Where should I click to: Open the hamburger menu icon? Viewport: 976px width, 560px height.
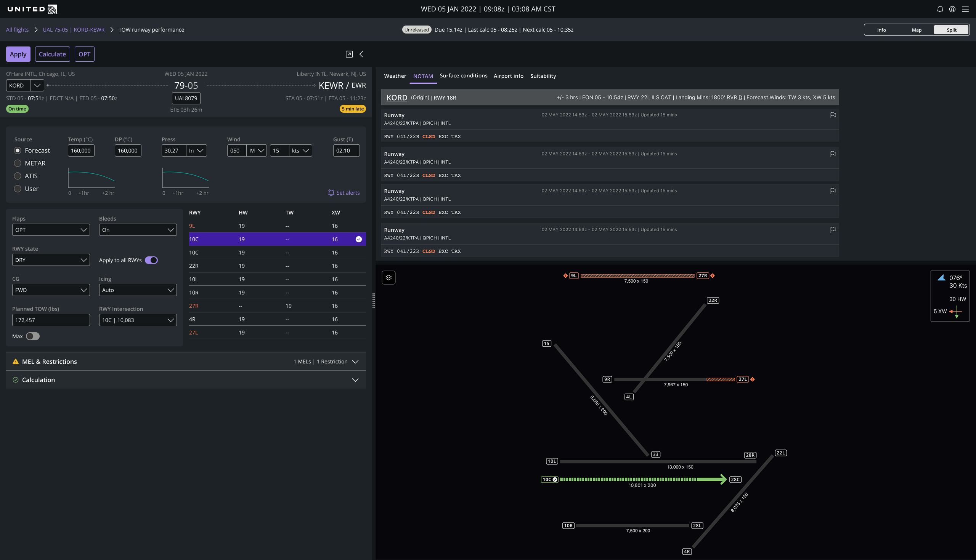pos(965,9)
